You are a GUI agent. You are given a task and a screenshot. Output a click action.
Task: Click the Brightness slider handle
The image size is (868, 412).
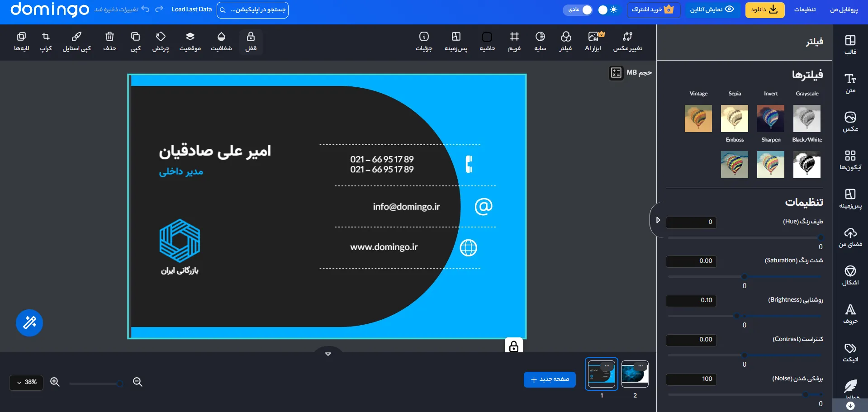[737, 316]
